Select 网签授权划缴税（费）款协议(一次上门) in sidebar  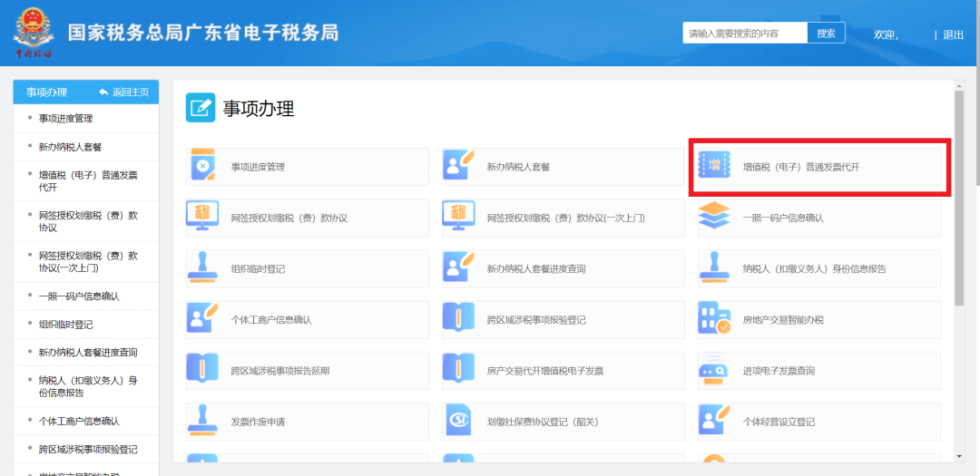tap(86, 262)
